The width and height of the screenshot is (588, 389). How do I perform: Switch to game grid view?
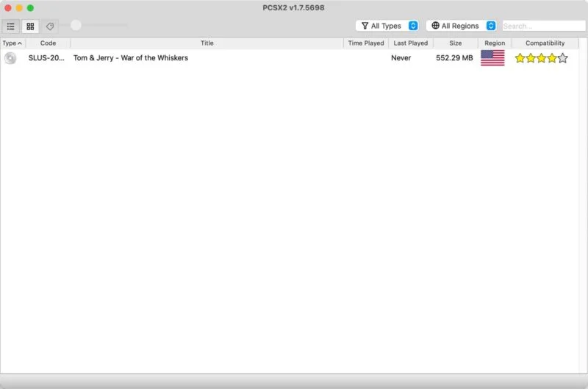(x=30, y=26)
